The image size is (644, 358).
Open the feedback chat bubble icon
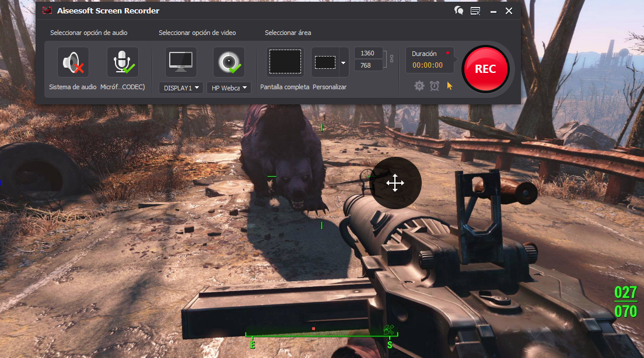pyautogui.click(x=459, y=10)
